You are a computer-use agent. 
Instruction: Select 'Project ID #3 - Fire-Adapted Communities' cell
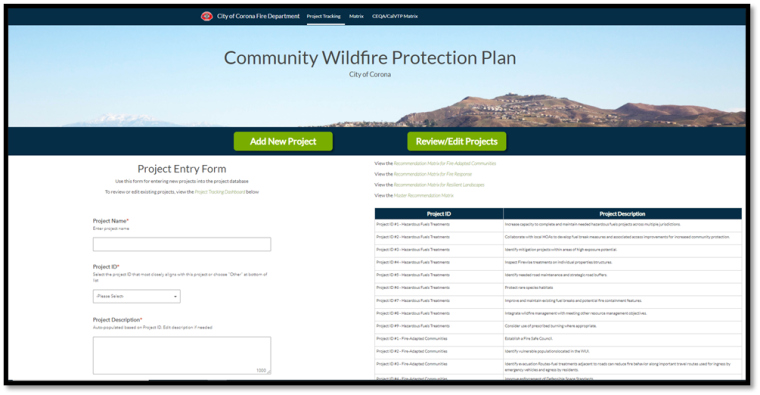pos(439,366)
